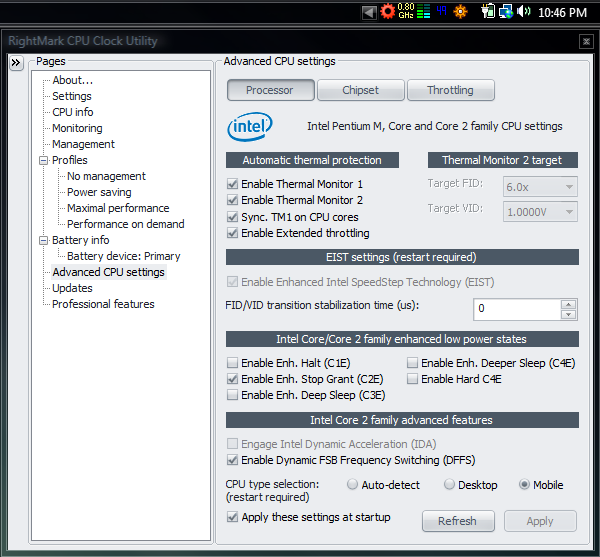The image size is (600, 557).
Task: Click the red gear tray icon
Action: click(x=387, y=11)
